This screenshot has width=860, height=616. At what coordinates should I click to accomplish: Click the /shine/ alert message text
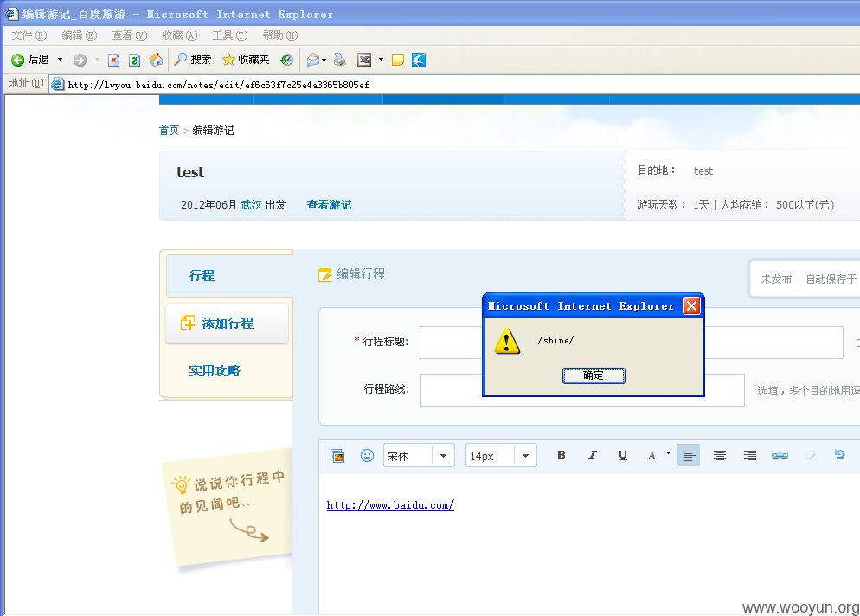pyautogui.click(x=555, y=340)
